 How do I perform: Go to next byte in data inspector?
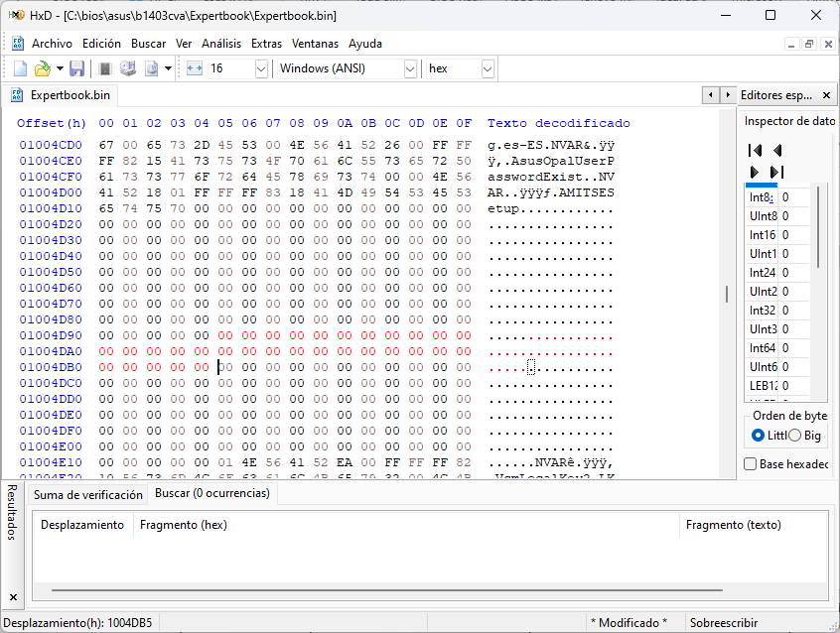click(x=755, y=172)
